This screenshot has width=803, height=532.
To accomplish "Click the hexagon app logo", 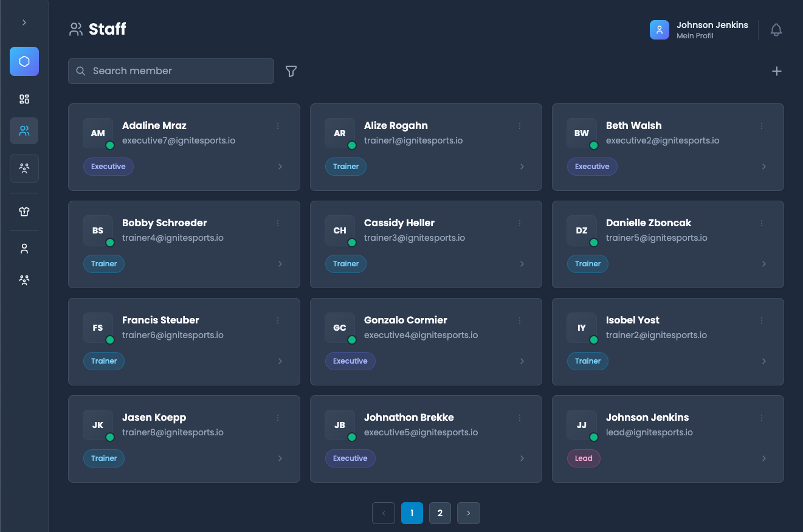I will 24,61.
